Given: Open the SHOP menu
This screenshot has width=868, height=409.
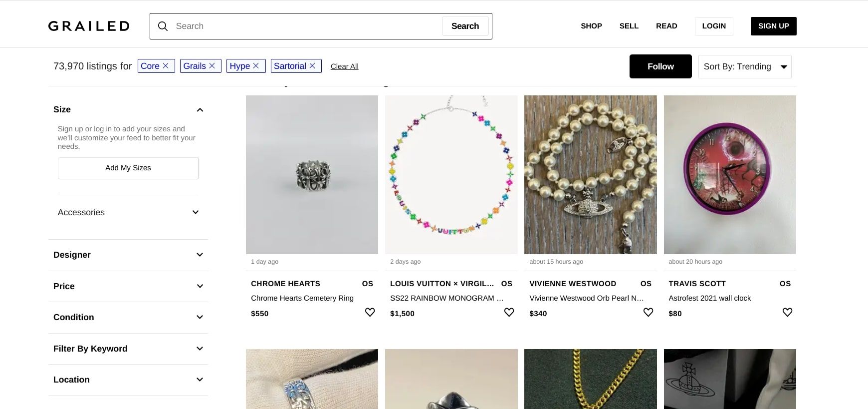Looking at the screenshot, I should (x=591, y=26).
